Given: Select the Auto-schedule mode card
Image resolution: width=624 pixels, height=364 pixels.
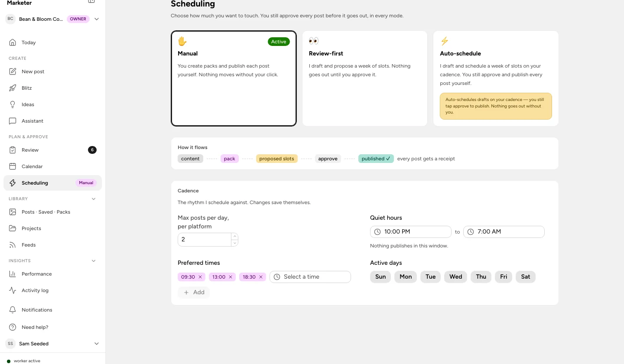Looking at the screenshot, I should point(496,78).
